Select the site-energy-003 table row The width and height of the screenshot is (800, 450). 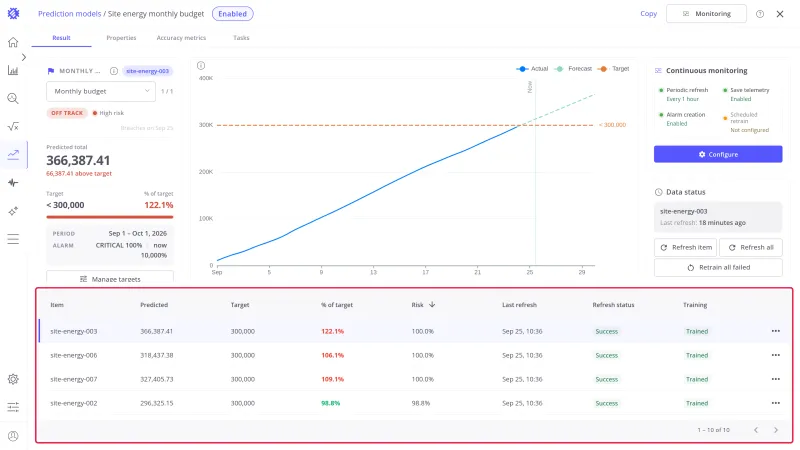416,331
